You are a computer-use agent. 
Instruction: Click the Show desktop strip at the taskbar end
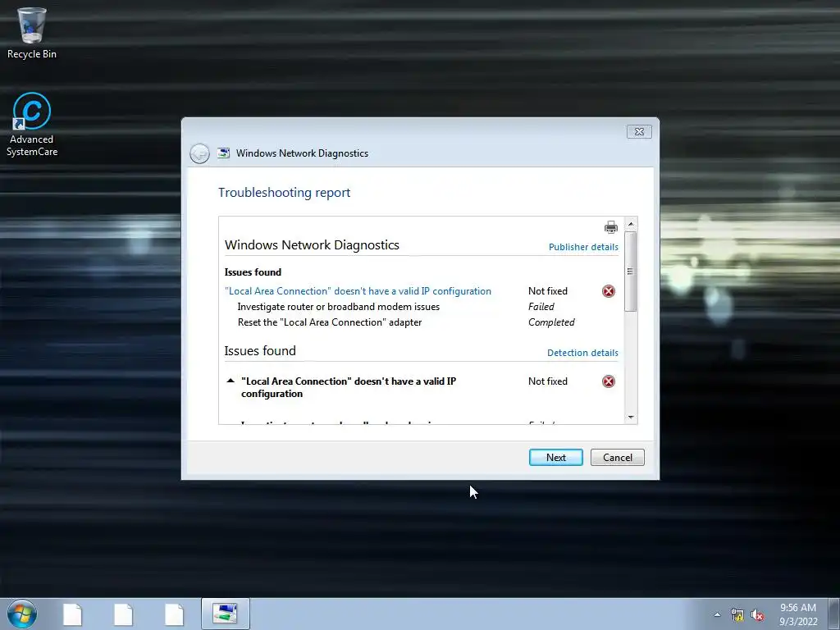click(x=834, y=614)
